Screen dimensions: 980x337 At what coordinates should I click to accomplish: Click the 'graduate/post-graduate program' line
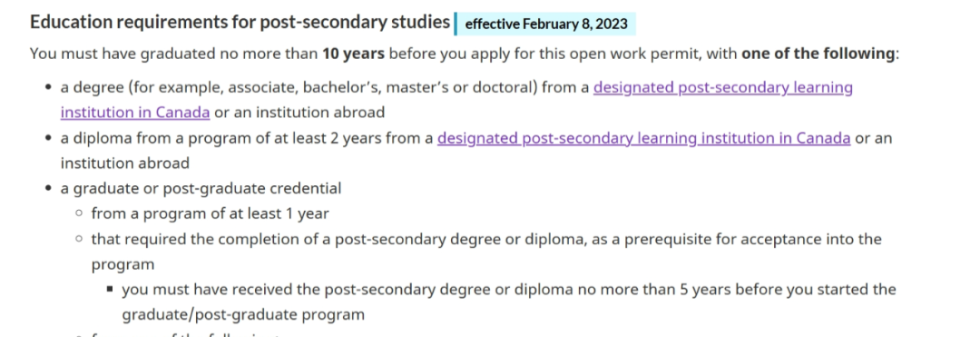[243, 314]
